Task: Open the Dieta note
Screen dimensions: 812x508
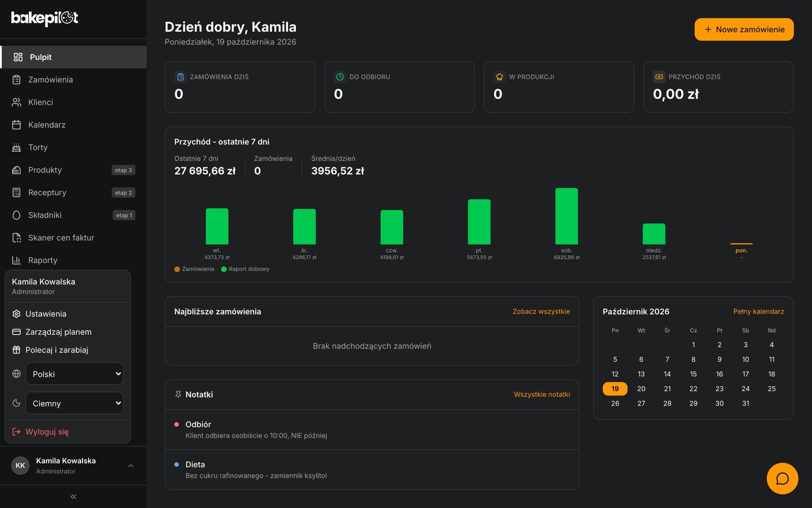Action: tap(372, 470)
